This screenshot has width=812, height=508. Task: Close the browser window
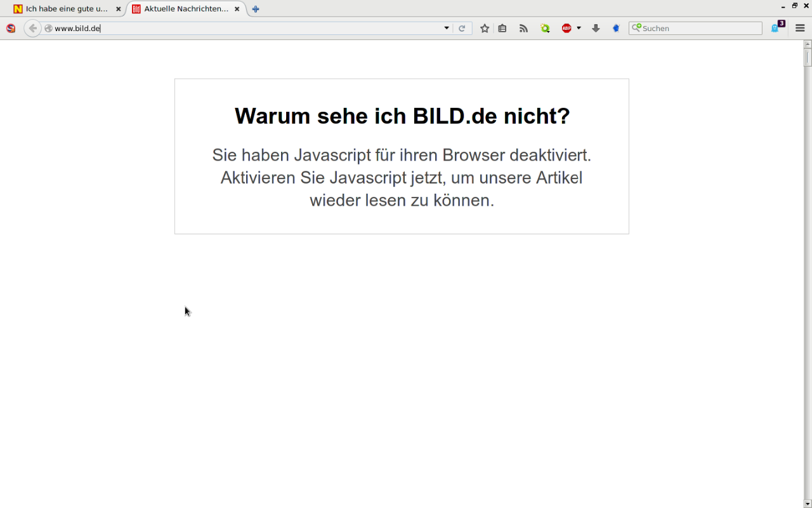point(806,6)
